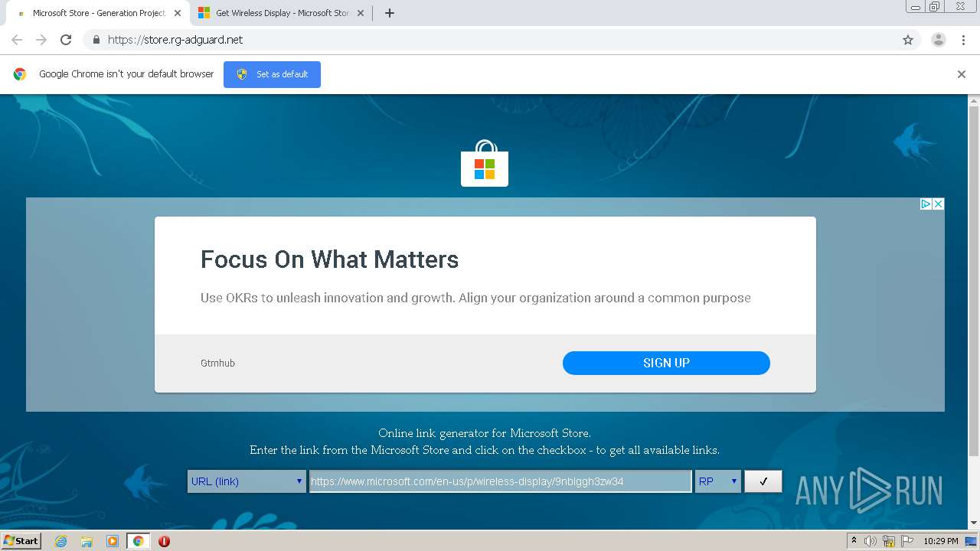Open the Chrome three-dot menu

click(x=963, y=40)
